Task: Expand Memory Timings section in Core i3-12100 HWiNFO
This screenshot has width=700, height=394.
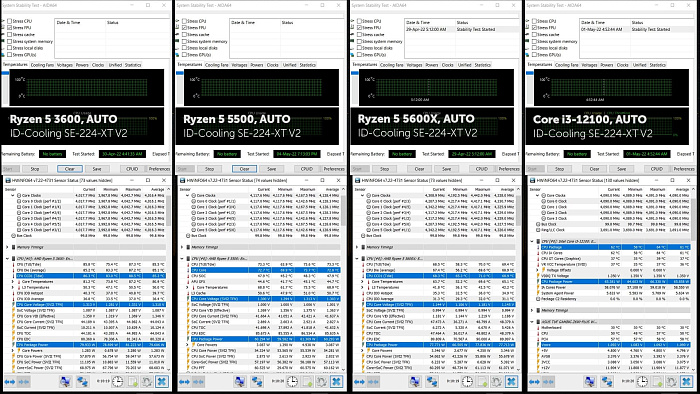Action: [x=532, y=310]
